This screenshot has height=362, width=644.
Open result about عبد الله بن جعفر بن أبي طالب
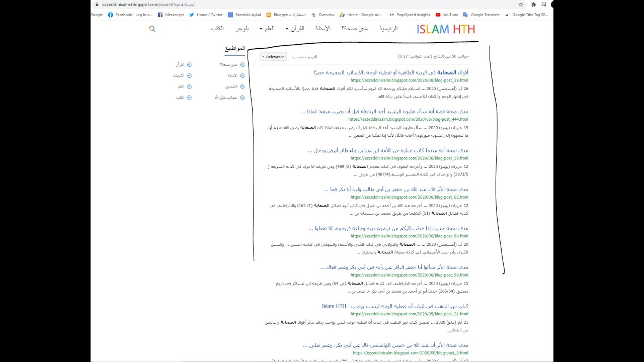pos(396,190)
